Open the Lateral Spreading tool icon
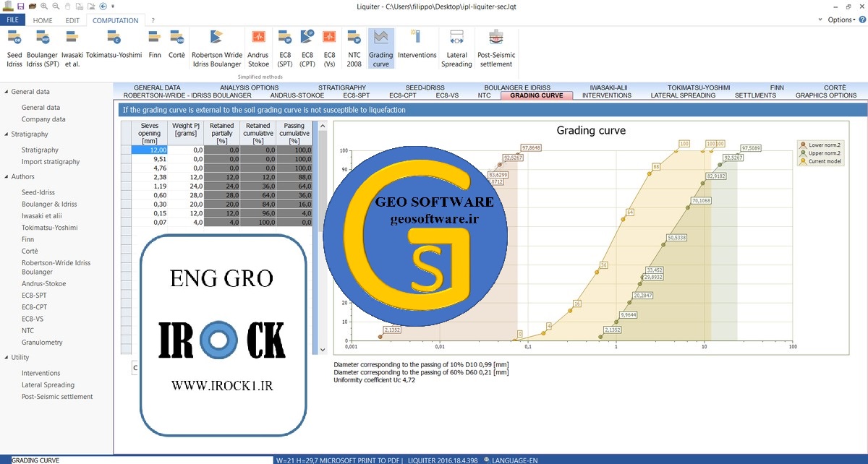Viewport: 868px width, 464px height. [456, 38]
